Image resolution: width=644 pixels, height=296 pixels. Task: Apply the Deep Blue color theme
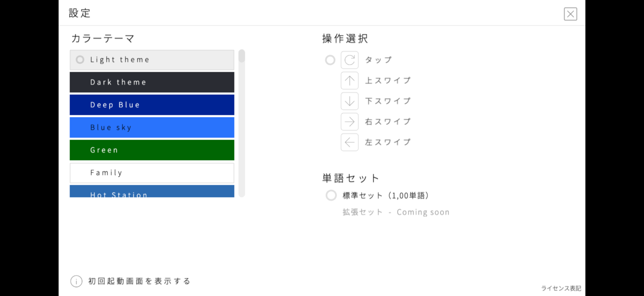pos(152,105)
